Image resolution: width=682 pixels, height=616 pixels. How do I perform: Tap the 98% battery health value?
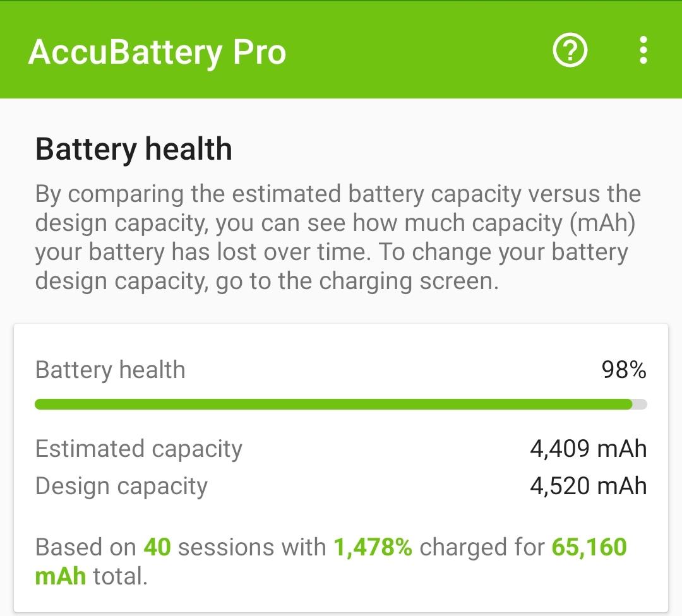click(x=624, y=370)
